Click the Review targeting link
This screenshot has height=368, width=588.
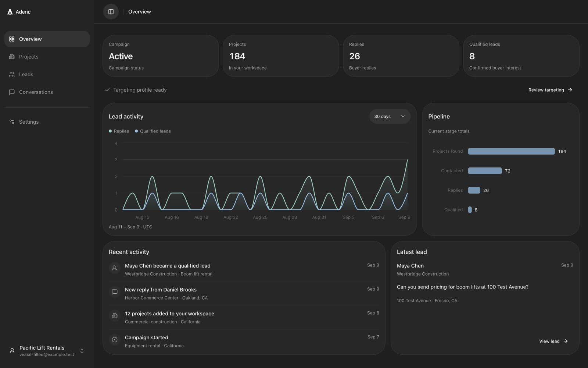[550, 90]
